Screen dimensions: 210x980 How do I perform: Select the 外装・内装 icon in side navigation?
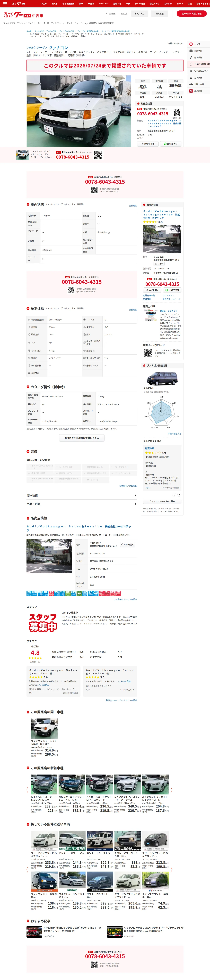(x=191, y=84)
